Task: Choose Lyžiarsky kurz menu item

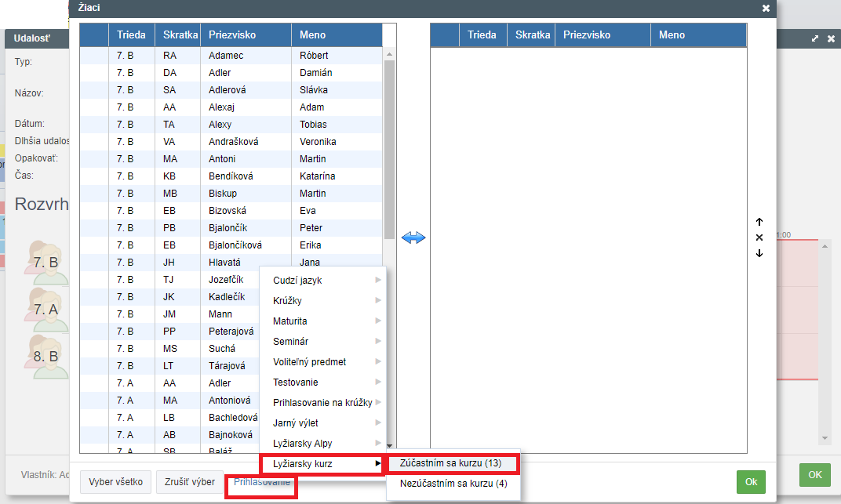Action: (x=323, y=463)
